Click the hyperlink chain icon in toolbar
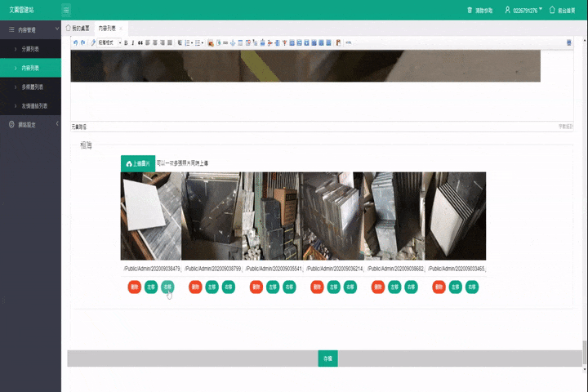 tap(349, 42)
